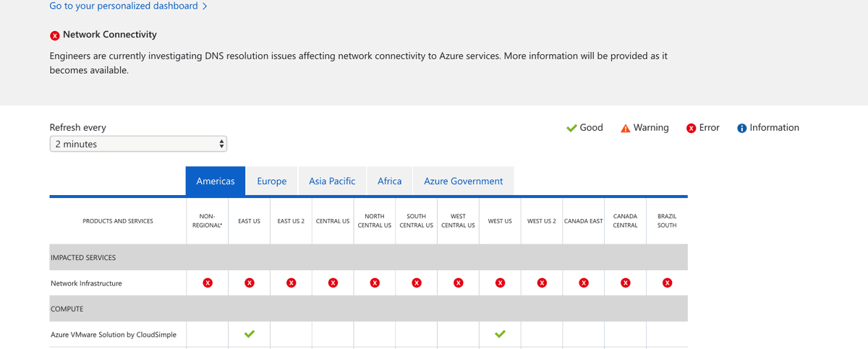Click Network Infrastructure error icon under West US
Image resolution: width=868 pixels, height=349 pixels.
tap(500, 283)
